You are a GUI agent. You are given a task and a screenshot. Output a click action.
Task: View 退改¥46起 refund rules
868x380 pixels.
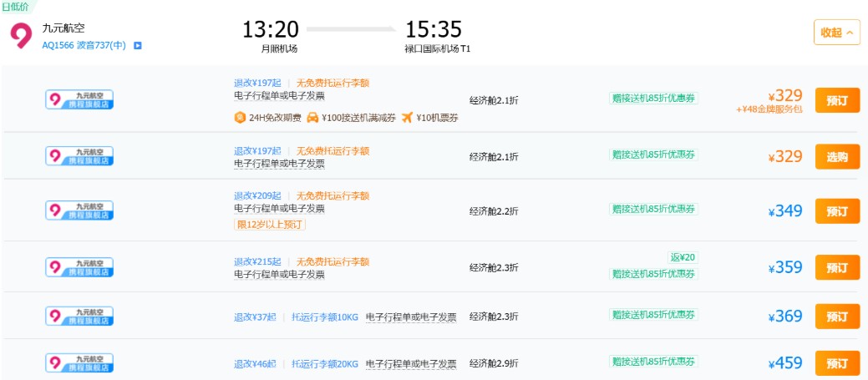255,364
